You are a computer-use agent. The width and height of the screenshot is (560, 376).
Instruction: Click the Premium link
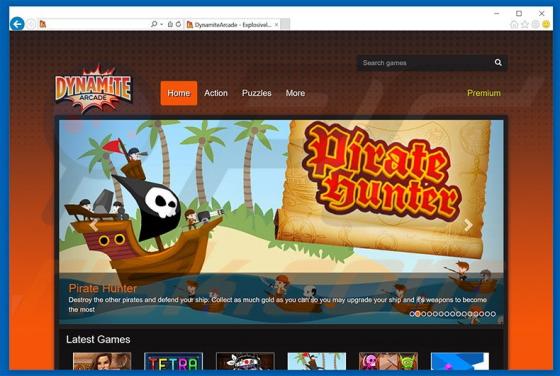[x=484, y=93]
